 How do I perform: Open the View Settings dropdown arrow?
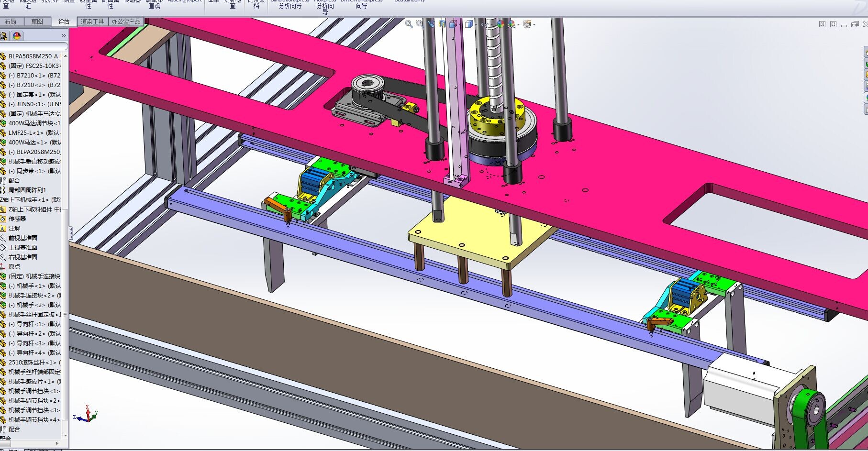click(534, 24)
